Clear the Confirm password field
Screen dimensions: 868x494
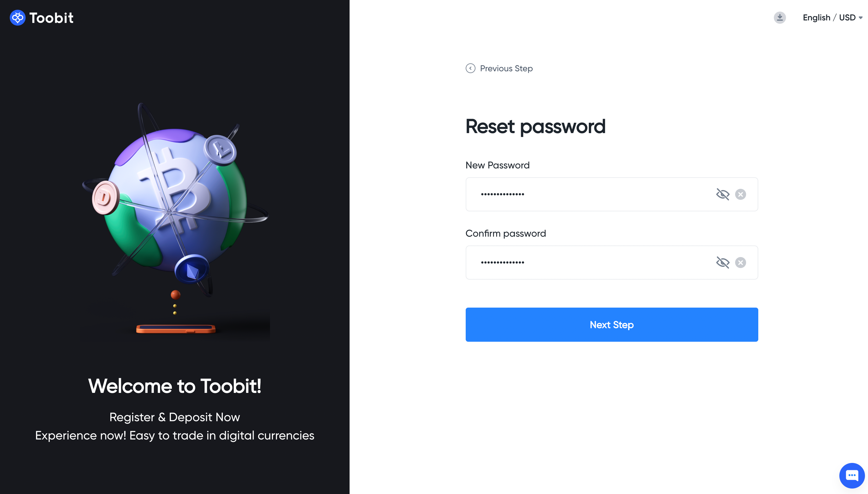[740, 262]
